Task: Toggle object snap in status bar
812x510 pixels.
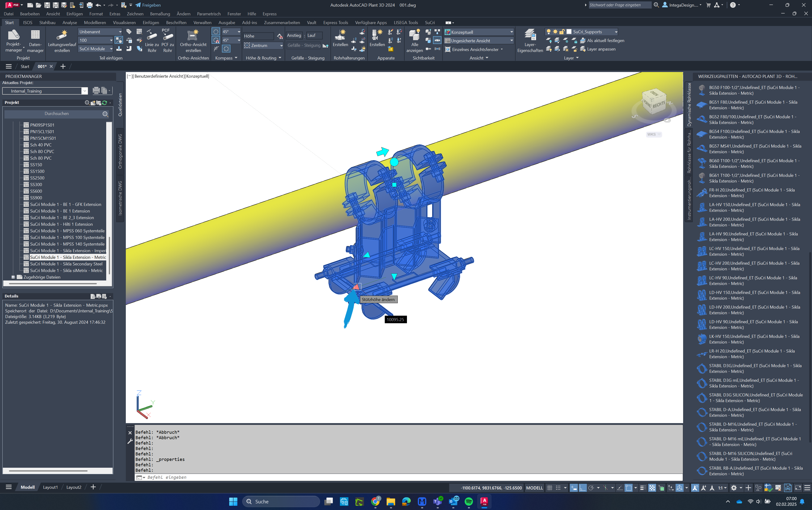Action: 629,488
